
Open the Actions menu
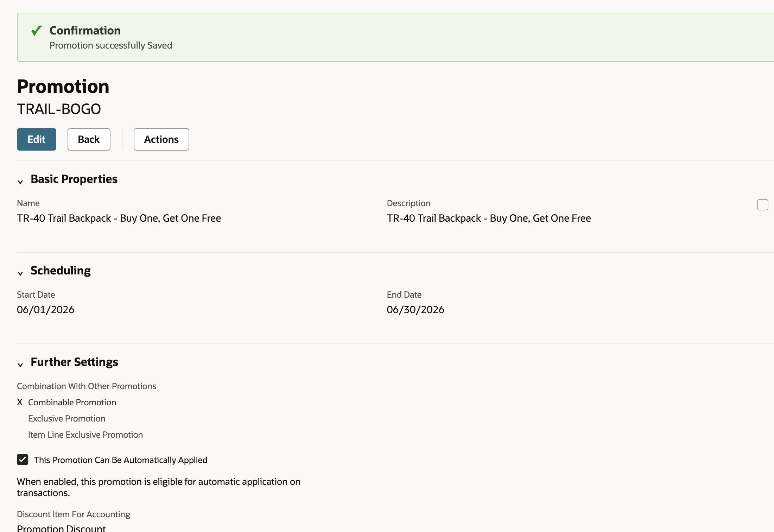(161, 139)
